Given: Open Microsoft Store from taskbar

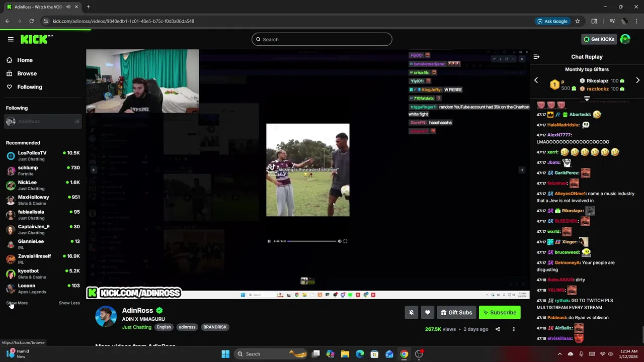Looking at the screenshot, I should [374, 354].
